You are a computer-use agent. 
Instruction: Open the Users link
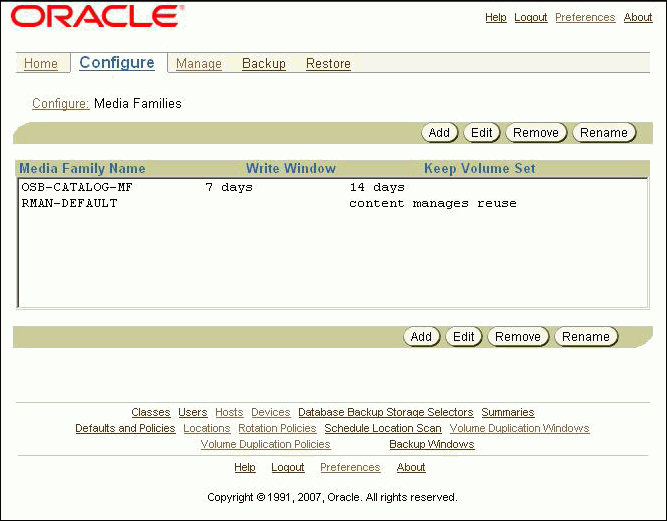tap(193, 413)
